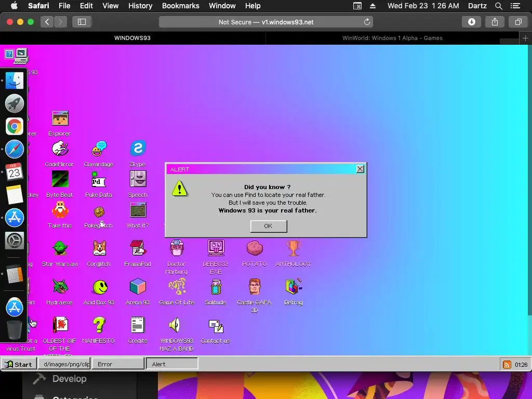Open System Preferences from the Dock
The width and height of the screenshot is (532, 399).
[x=14, y=240]
